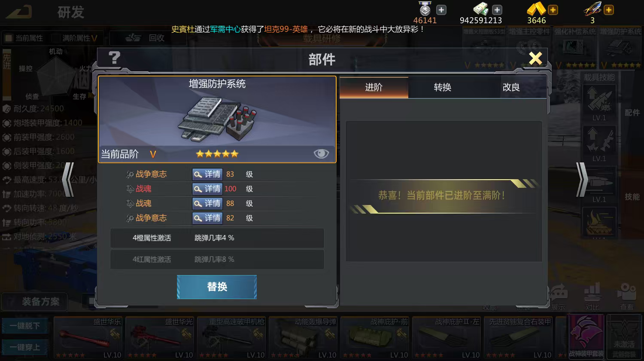This screenshot has width=644, height=361.
Task: Check the 当前属性 checkbox
Action: click(9, 38)
